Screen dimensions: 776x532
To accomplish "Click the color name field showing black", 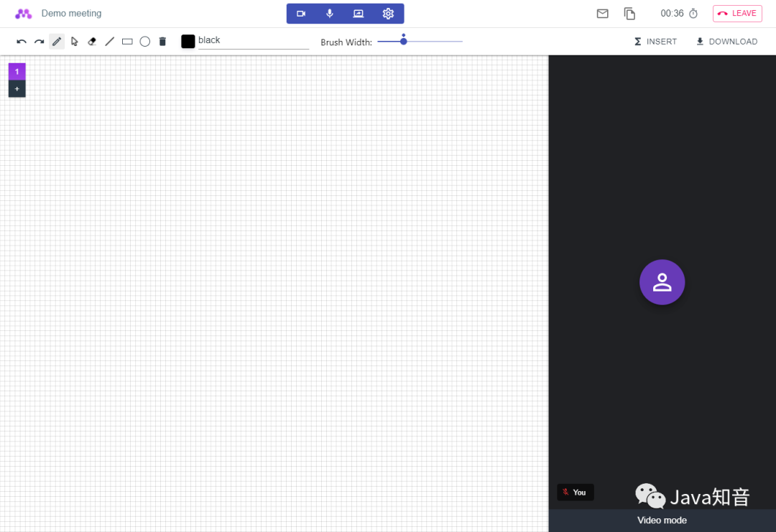I will pyautogui.click(x=254, y=40).
